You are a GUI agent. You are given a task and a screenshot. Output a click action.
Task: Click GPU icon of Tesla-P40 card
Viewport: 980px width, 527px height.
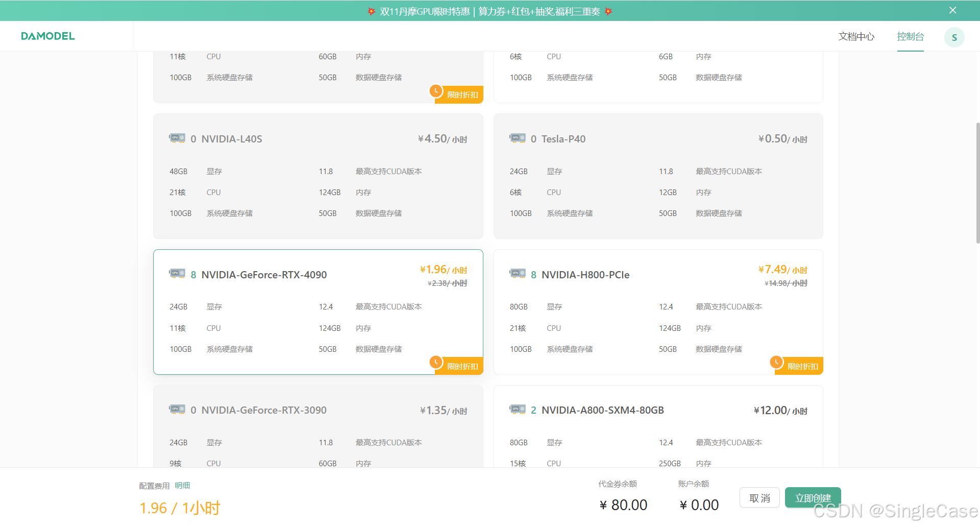pyautogui.click(x=517, y=138)
